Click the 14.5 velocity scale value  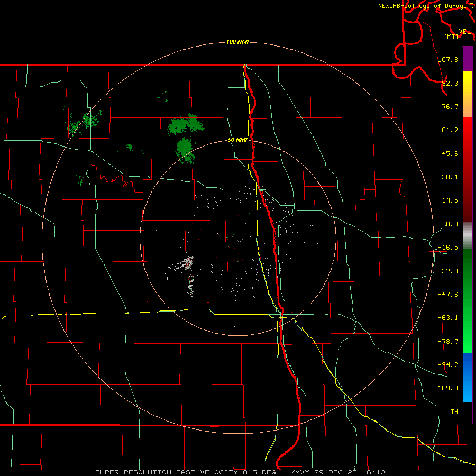(x=450, y=200)
